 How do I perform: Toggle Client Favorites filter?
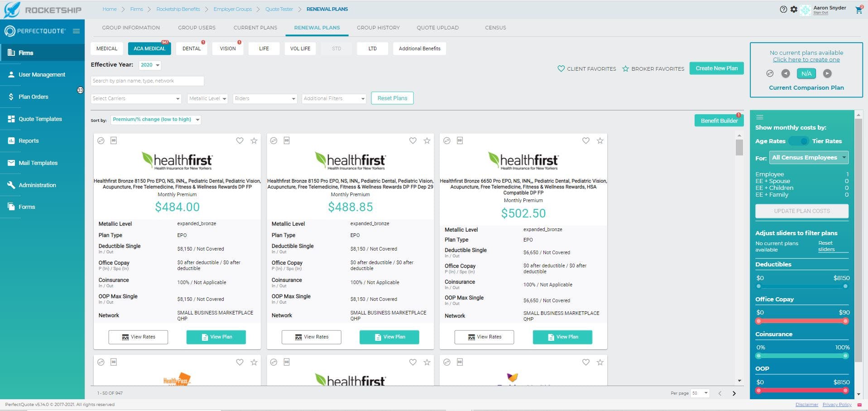coord(586,69)
